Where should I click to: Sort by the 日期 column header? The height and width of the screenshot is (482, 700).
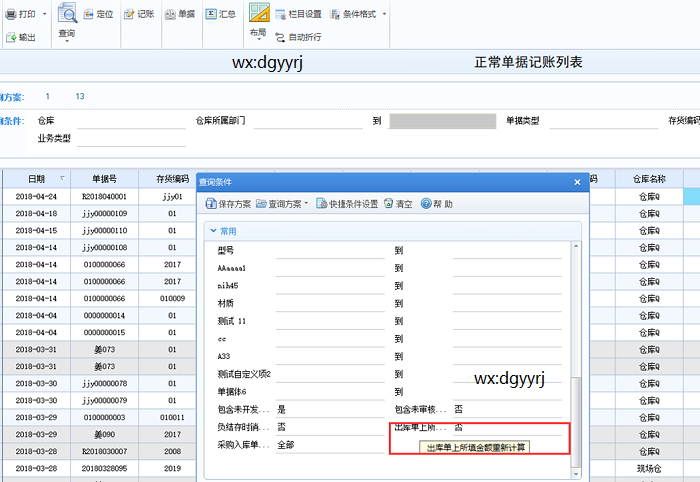point(37,179)
